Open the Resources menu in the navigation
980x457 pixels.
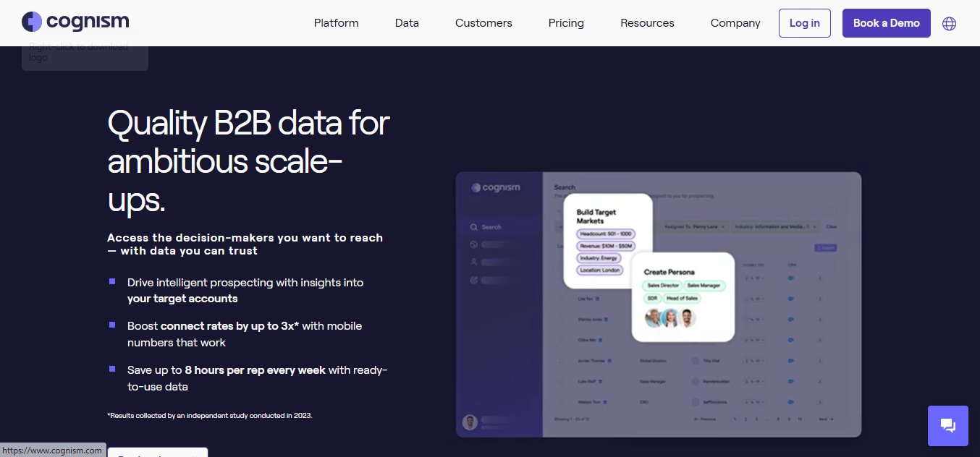point(646,22)
